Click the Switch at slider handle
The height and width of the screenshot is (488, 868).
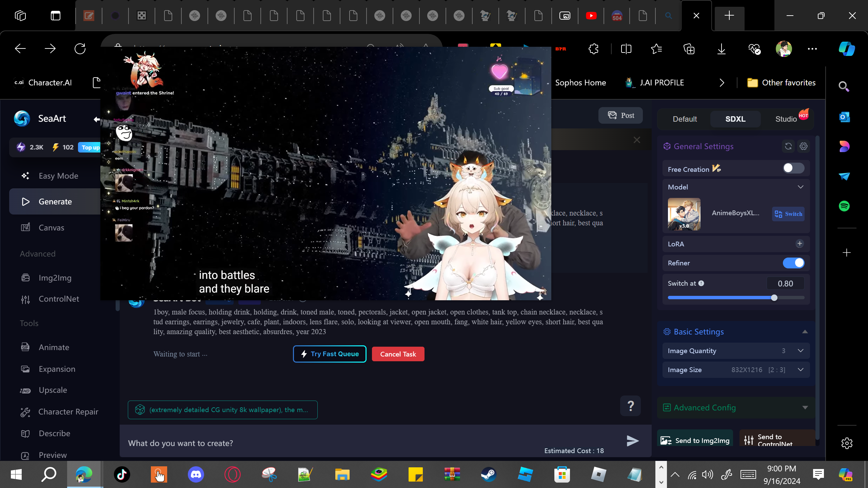coord(774,298)
